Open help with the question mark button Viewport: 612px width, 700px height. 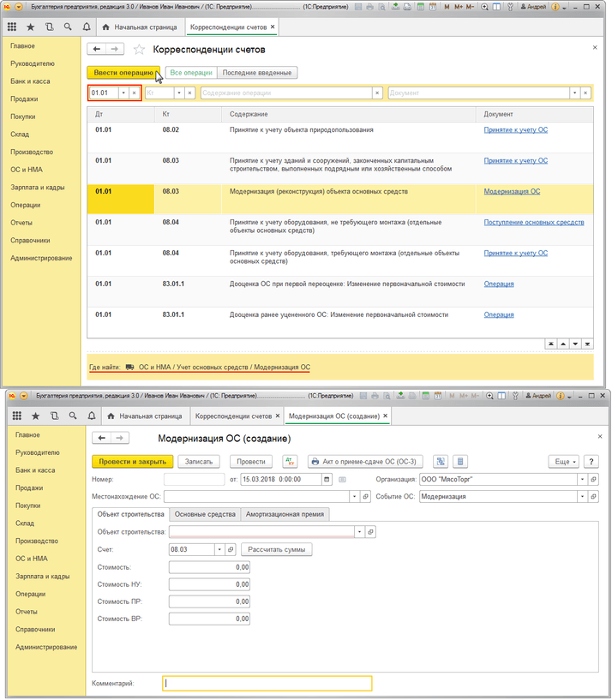pos(591,461)
